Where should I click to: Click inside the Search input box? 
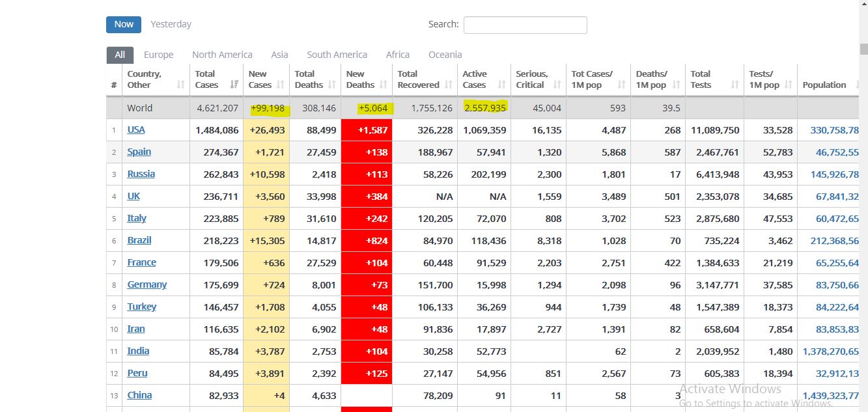click(x=525, y=25)
